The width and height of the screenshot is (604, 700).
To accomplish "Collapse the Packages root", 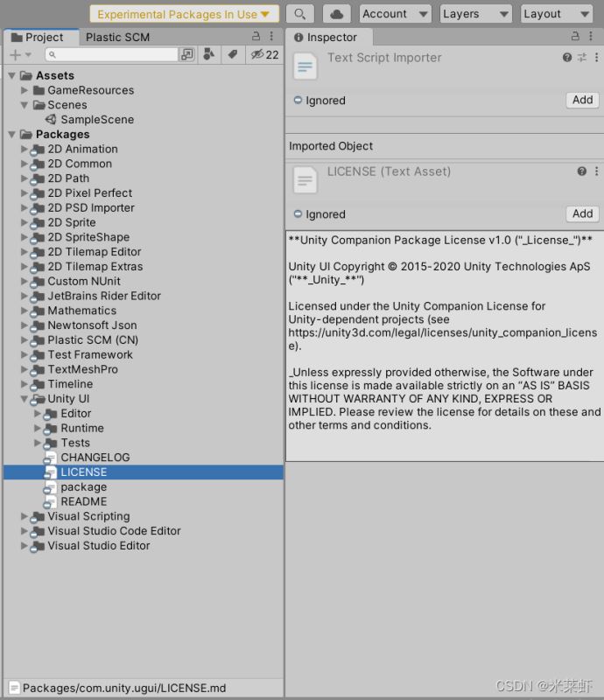I will click(12, 135).
